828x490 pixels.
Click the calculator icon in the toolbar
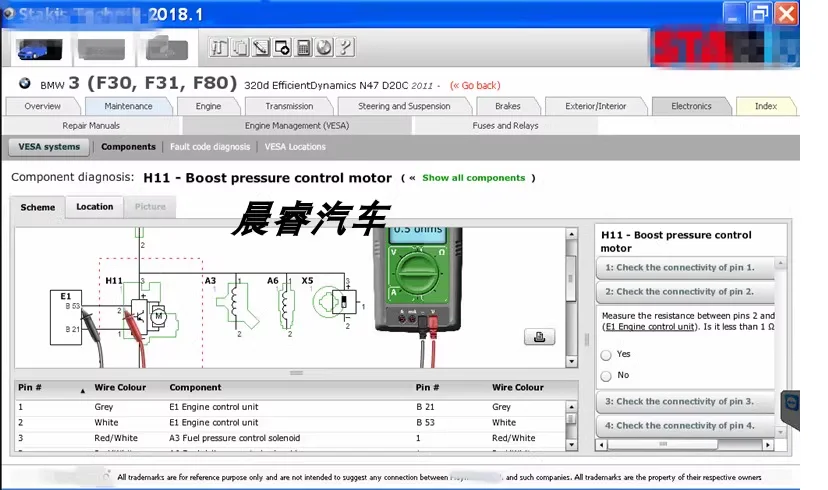pyautogui.click(x=303, y=47)
